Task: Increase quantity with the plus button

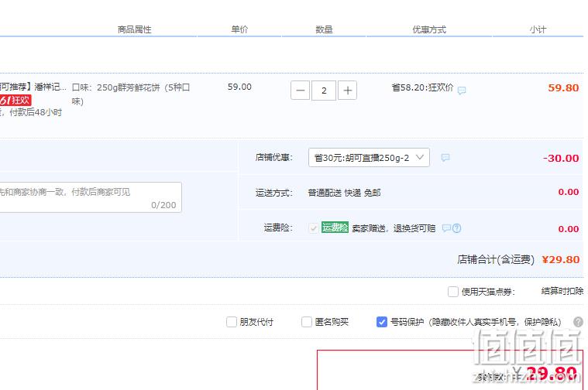Action: point(347,91)
